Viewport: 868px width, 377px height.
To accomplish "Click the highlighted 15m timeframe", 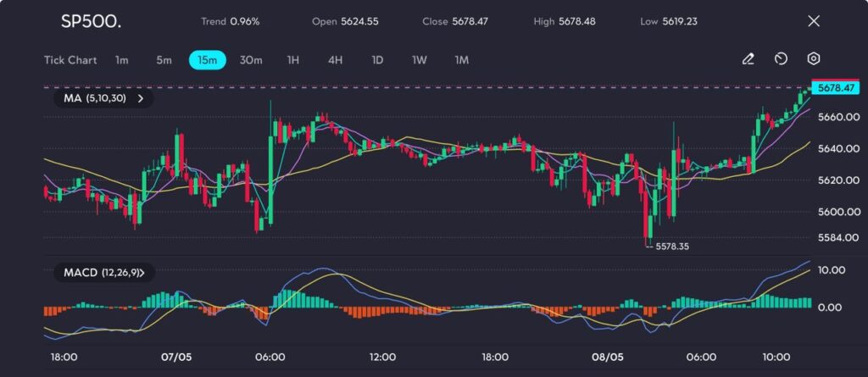I will [x=207, y=60].
